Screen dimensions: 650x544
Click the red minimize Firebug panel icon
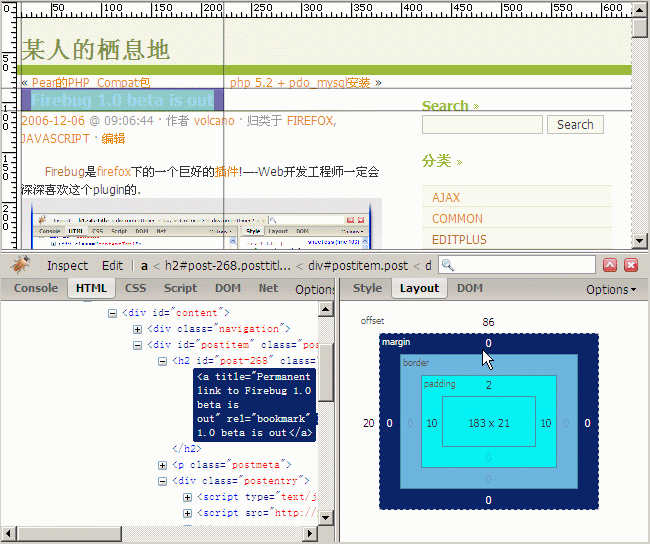[x=610, y=265]
